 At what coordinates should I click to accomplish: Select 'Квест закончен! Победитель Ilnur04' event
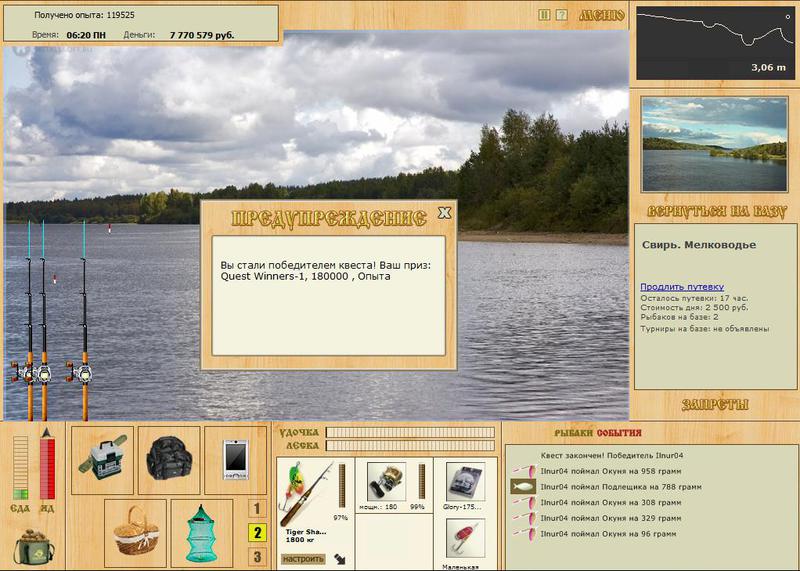click(x=612, y=455)
